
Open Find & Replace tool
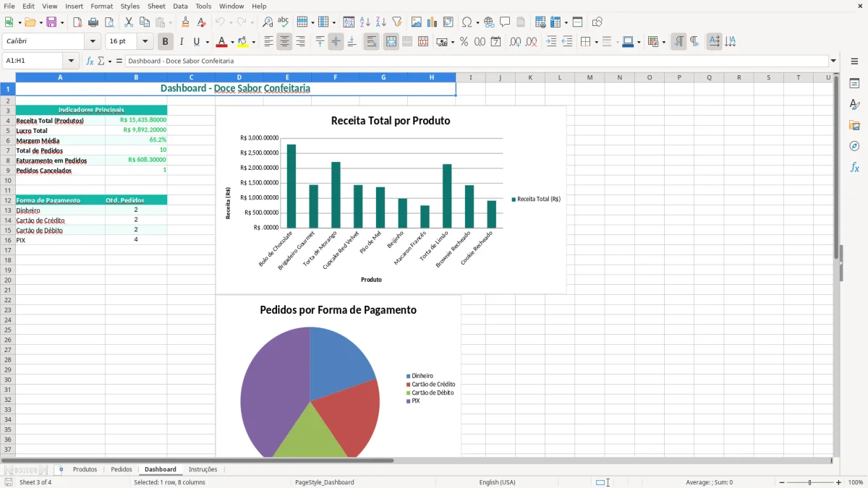pos(268,22)
